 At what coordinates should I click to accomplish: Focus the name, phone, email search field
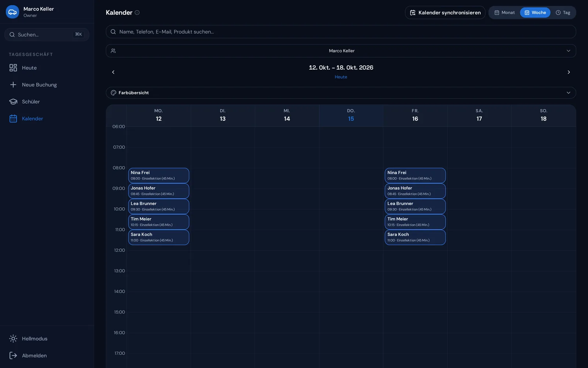pos(341,32)
